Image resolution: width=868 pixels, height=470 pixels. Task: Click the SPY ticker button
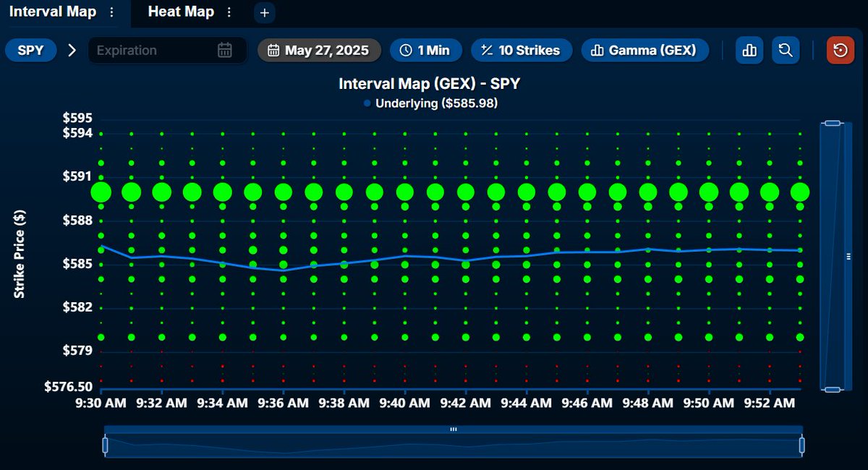pyautogui.click(x=31, y=51)
